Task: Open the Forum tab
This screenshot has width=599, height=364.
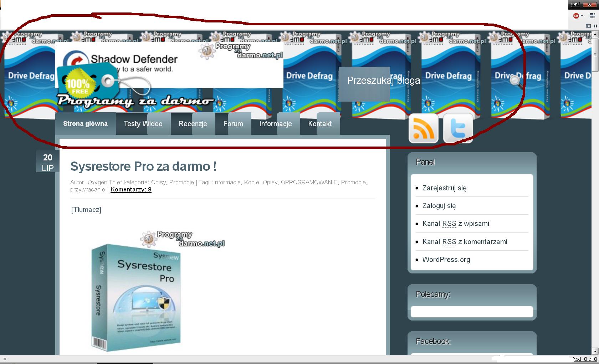Action: click(233, 124)
